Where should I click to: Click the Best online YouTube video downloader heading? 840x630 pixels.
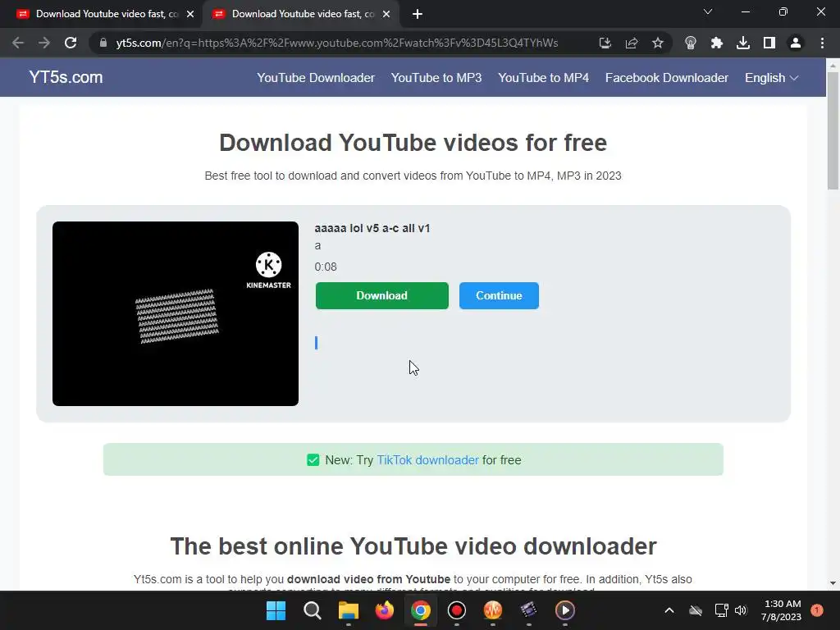point(413,546)
